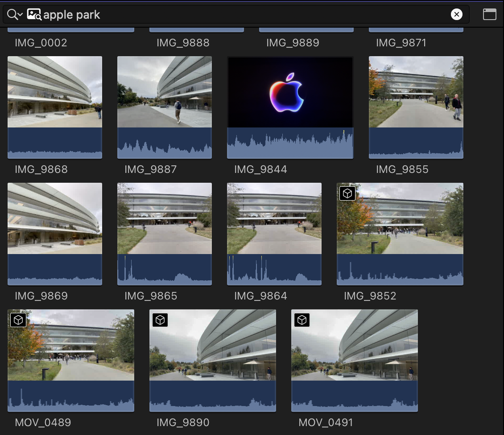Click the spatial cube badge on MOV_0489
This screenshot has width=504, height=435.
click(x=18, y=320)
